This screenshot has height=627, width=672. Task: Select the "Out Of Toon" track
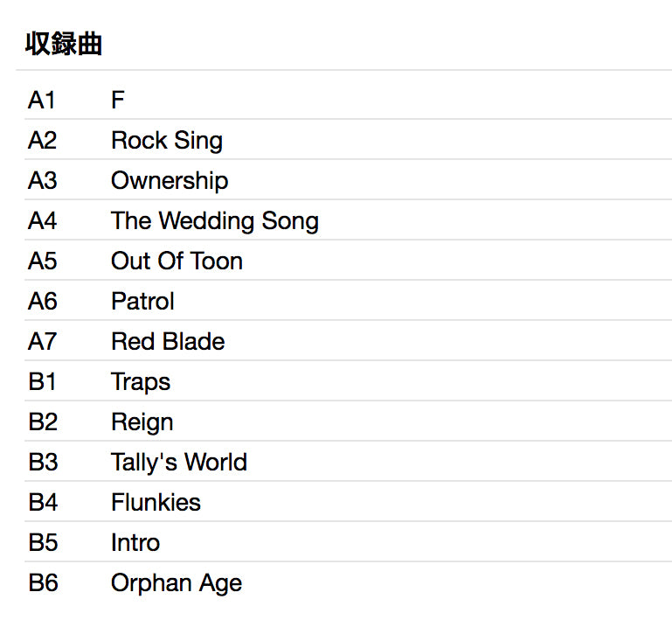(177, 261)
